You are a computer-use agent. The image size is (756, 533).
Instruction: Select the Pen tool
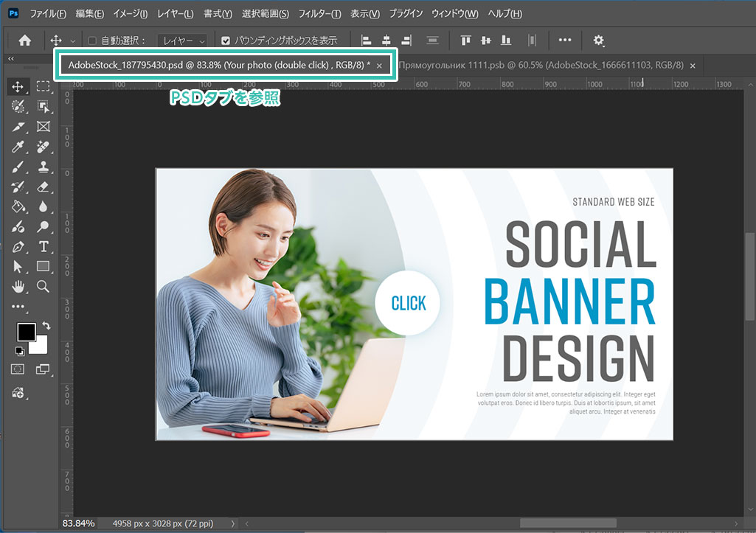coord(18,247)
